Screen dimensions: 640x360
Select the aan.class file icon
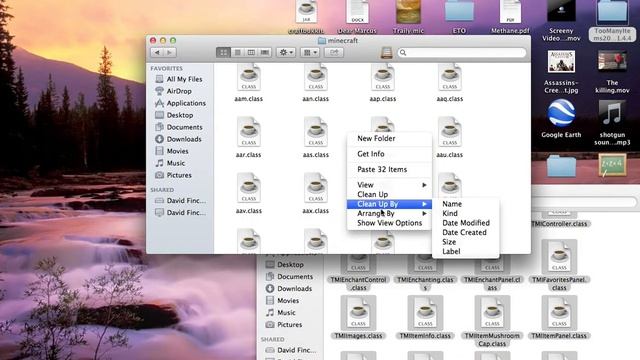(x=316, y=77)
